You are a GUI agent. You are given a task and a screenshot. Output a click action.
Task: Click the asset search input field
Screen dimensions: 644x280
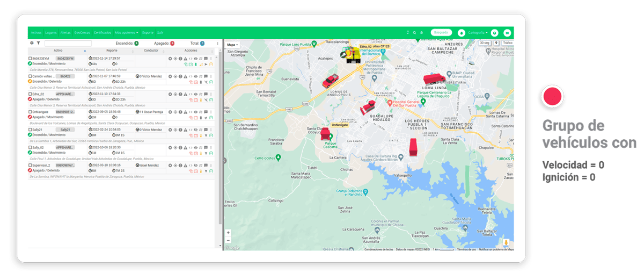click(x=68, y=43)
